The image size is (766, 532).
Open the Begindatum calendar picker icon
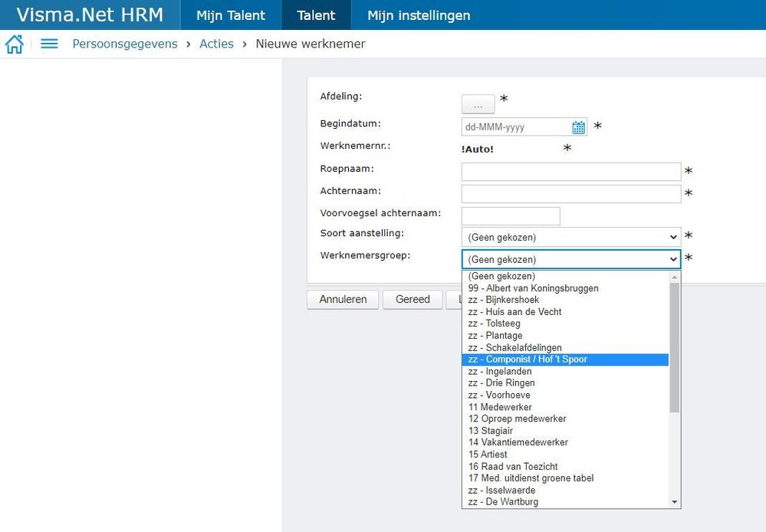coord(579,127)
